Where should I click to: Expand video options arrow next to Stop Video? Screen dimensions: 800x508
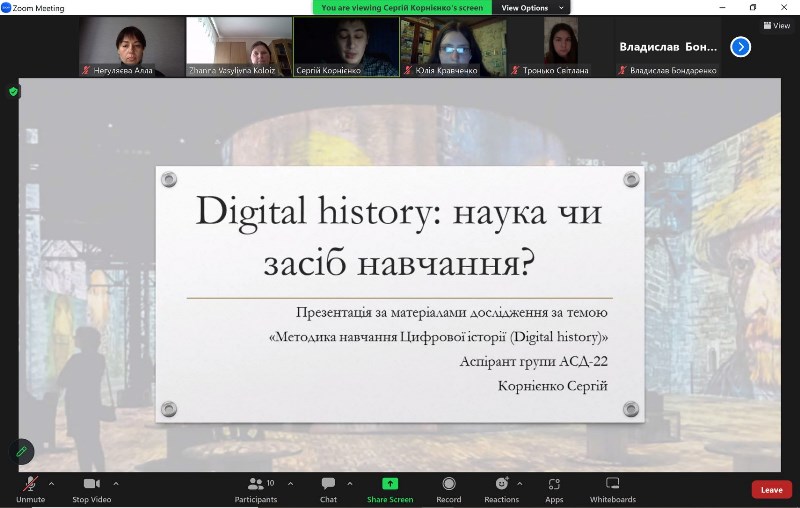116,484
